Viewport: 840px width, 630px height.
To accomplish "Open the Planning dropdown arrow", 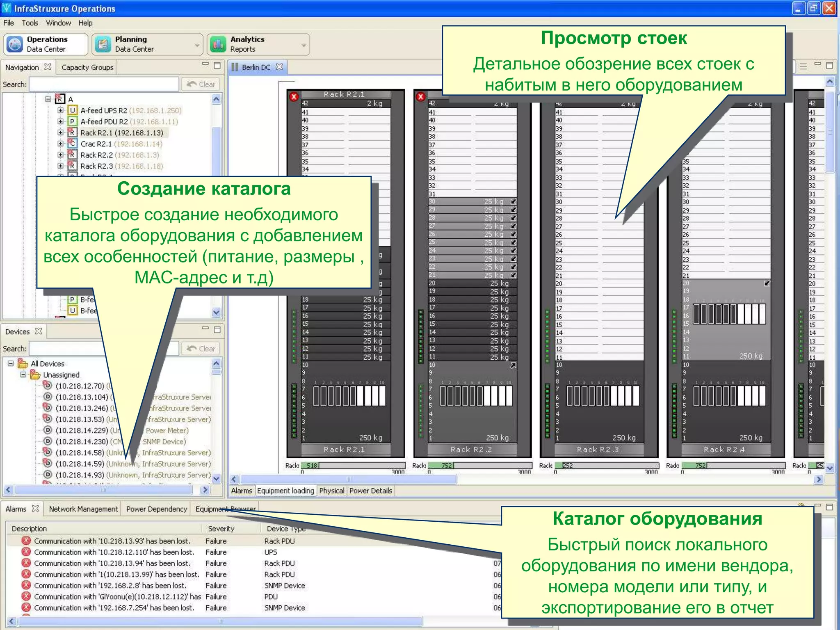I will pos(197,45).
